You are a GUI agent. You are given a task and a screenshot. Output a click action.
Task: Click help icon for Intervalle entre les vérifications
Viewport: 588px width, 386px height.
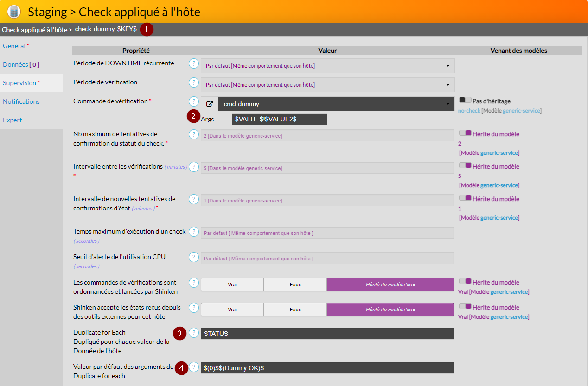(x=194, y=167)
